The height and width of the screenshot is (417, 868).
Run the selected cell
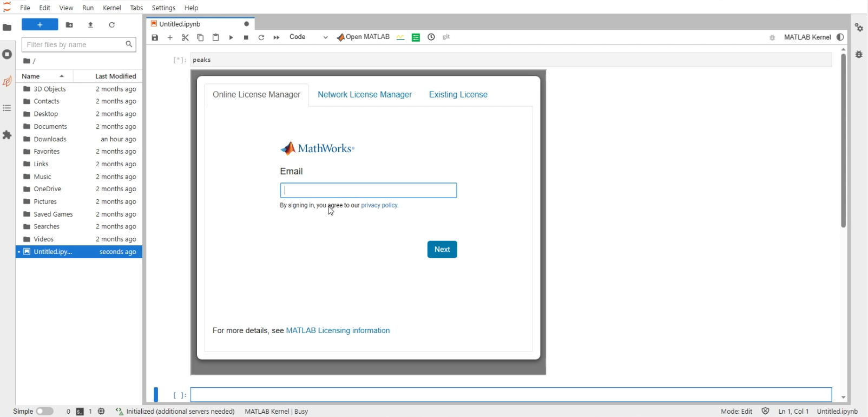pos(231,37)
